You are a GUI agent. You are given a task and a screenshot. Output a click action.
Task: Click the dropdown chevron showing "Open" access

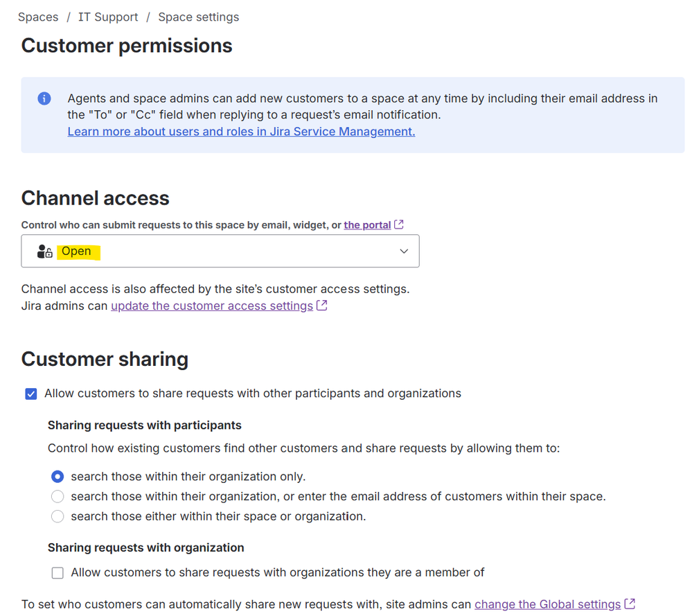[404, 251]
